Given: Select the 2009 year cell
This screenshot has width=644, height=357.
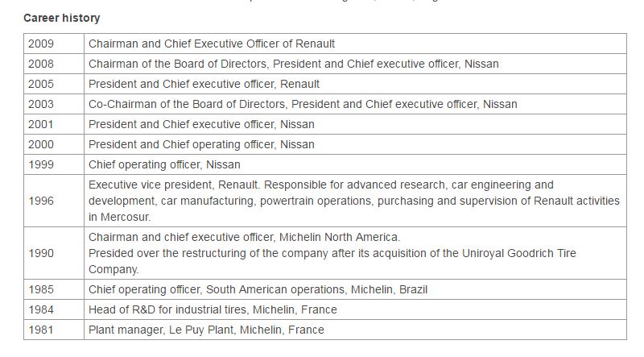Looking at the screenshot, I should click(x=40, y=44).
